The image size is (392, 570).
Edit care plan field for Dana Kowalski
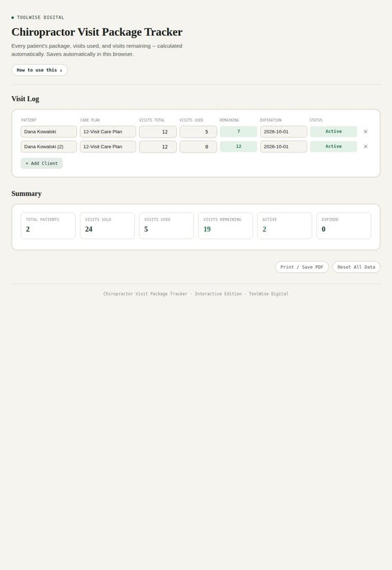pos(108,131)
